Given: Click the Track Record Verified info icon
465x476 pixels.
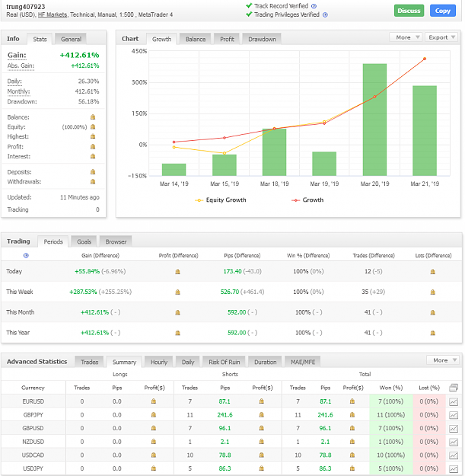Looking at the screenshot, I should [314, 6].
